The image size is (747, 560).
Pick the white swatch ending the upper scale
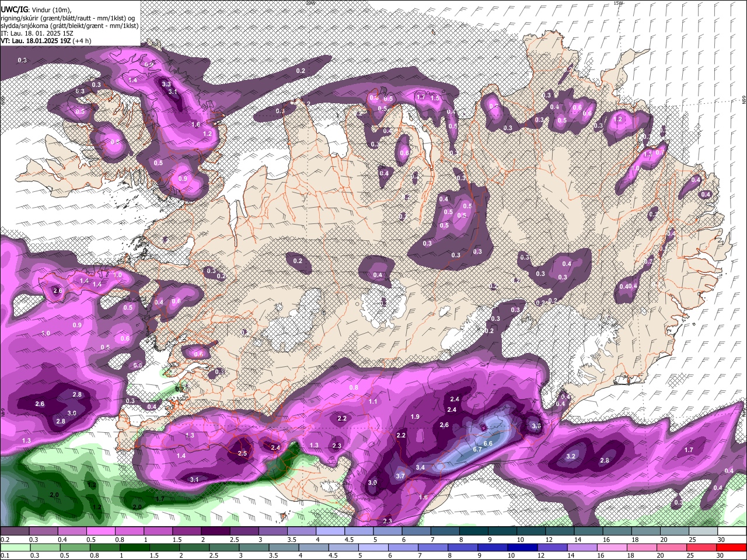pyautogui.click(x=732, y=531)
